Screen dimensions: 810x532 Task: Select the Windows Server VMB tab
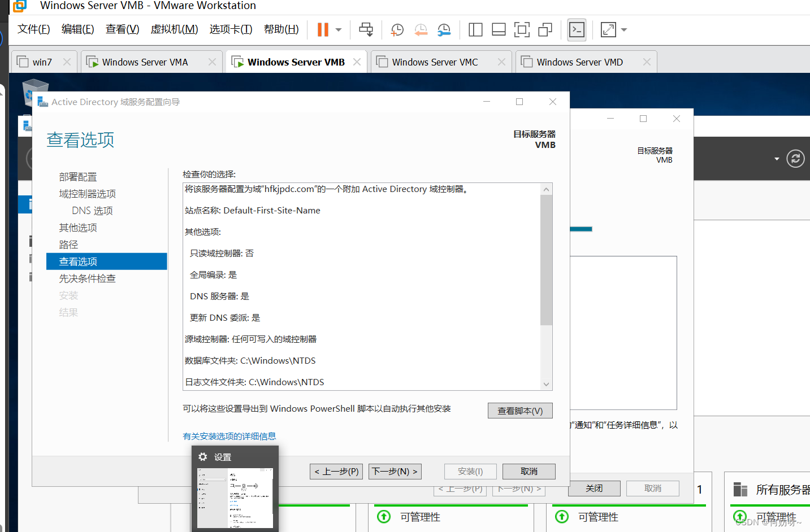tap(296, 62)
